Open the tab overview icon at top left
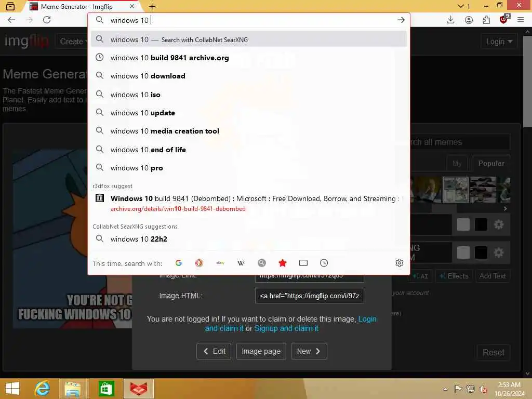 coord(10,6)
